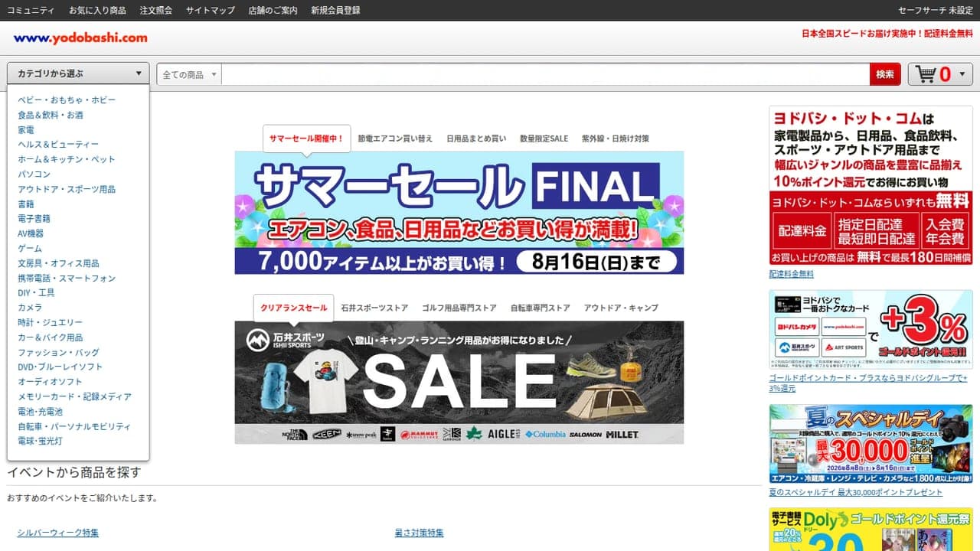Select category 文房具・オフィス用品
Screen dimensions: 980x551
pos(58,263)
